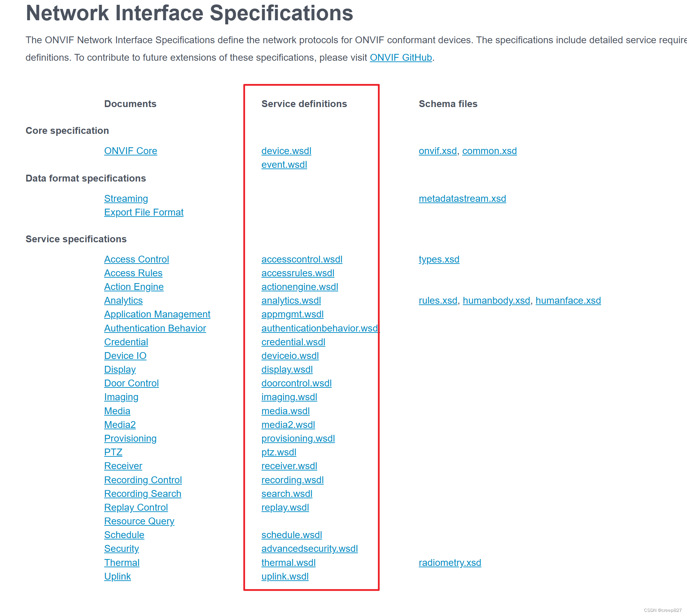687x616 pixels.
Task: Open the Export File Format document
Action: tap(144, 212)
